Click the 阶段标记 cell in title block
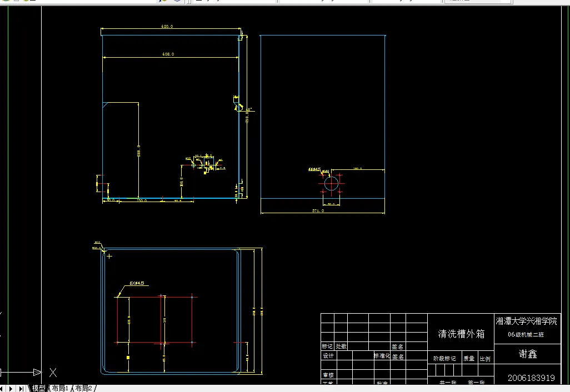This screenshot has height=392, width=570. click(x=444, y=359)
